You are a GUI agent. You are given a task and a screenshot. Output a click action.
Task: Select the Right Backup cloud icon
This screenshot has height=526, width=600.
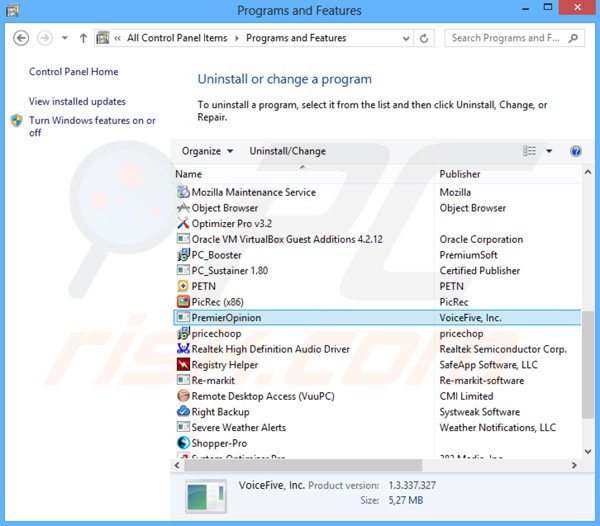coord(183,412)
